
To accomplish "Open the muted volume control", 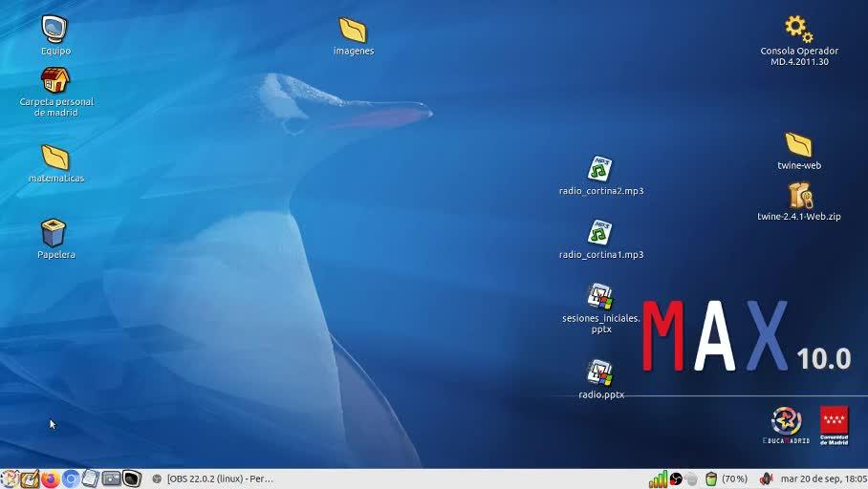I will [x=766, y=479].
